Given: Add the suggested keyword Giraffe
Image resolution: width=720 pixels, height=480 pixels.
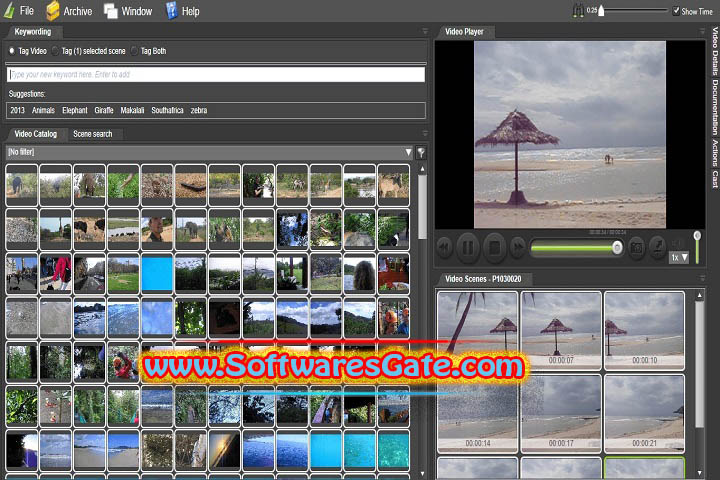Looking at the screenshot, I should pyautogui.click(x=104, y=110).
